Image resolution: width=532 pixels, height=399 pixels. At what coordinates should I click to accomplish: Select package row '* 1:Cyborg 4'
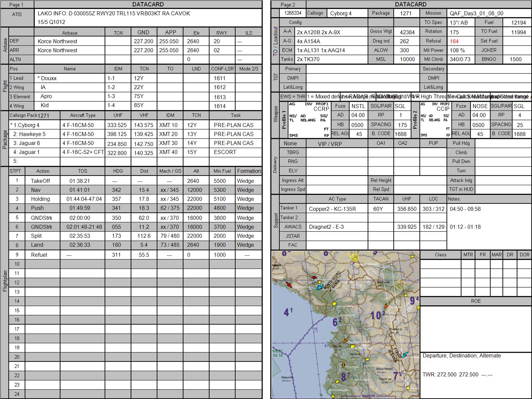[x=25, y=125]
